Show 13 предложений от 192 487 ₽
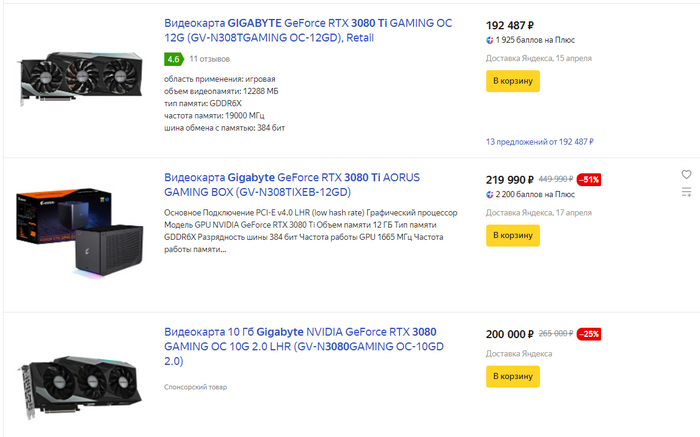Viewport: 700px width, 437px height. coord(539,142)
